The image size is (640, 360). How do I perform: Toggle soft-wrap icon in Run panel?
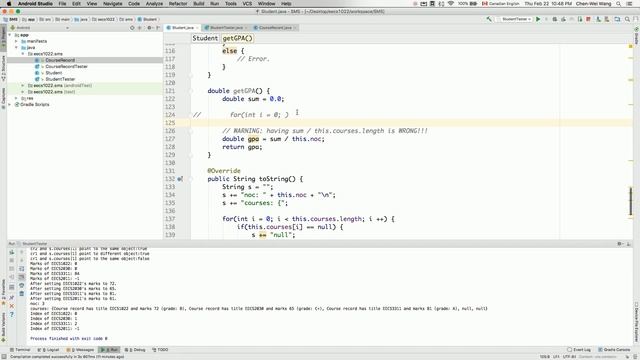[x=22, y=269]
